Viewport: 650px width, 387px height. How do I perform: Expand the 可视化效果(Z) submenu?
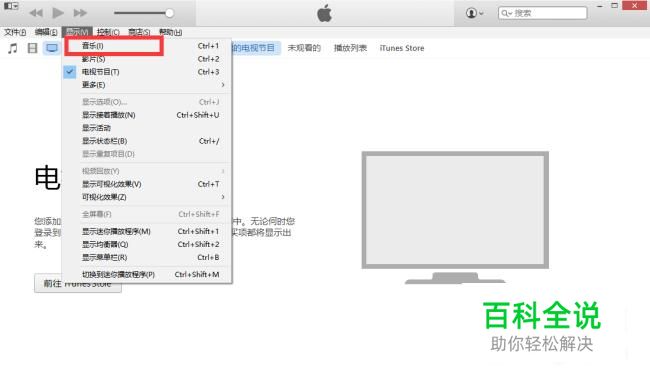pos(147,197)
